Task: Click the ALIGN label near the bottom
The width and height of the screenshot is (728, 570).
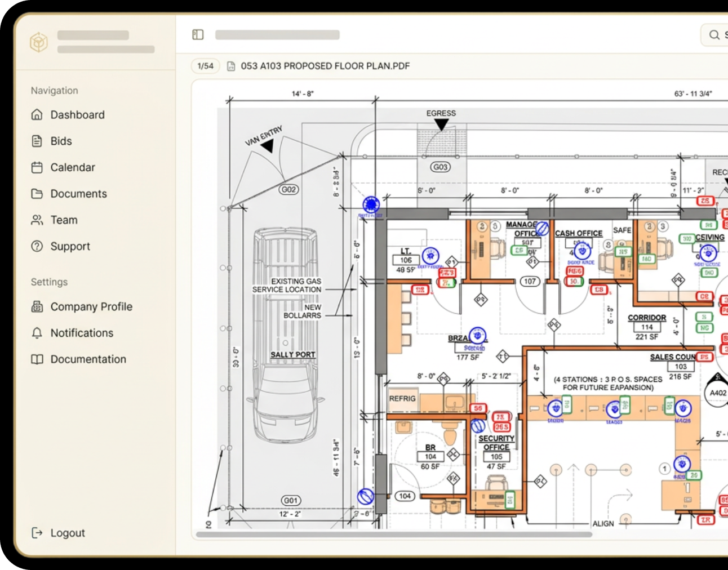Action: point(603,524)
